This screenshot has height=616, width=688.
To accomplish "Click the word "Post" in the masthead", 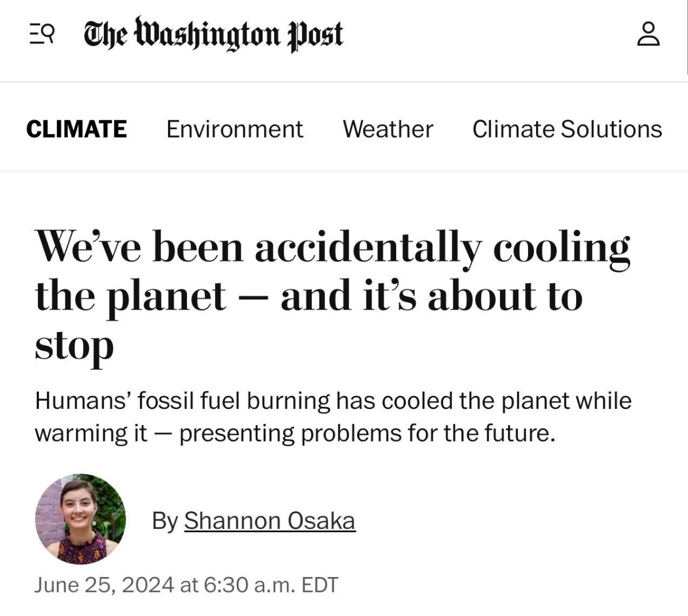I will point(316,34).
